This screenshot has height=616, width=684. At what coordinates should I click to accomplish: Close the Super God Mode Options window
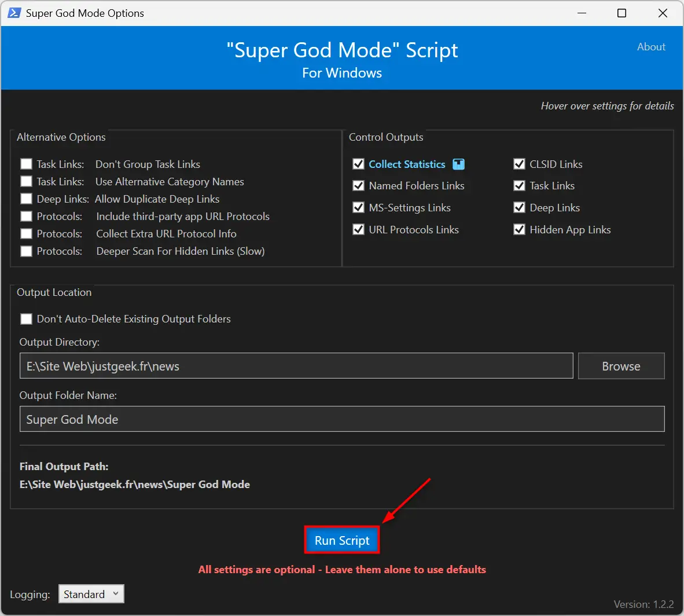click(663, 13)
